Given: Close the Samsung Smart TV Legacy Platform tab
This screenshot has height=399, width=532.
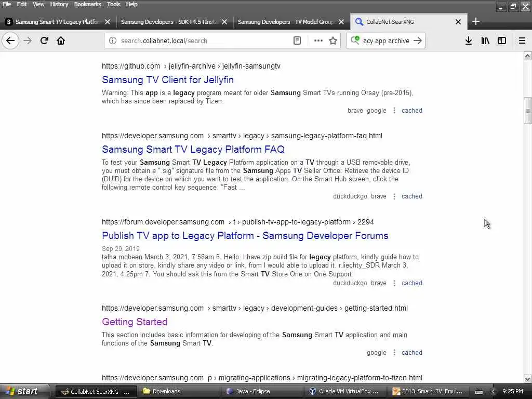Looking at the screenshot, I should pyautogui.click(x=108, y=22).
